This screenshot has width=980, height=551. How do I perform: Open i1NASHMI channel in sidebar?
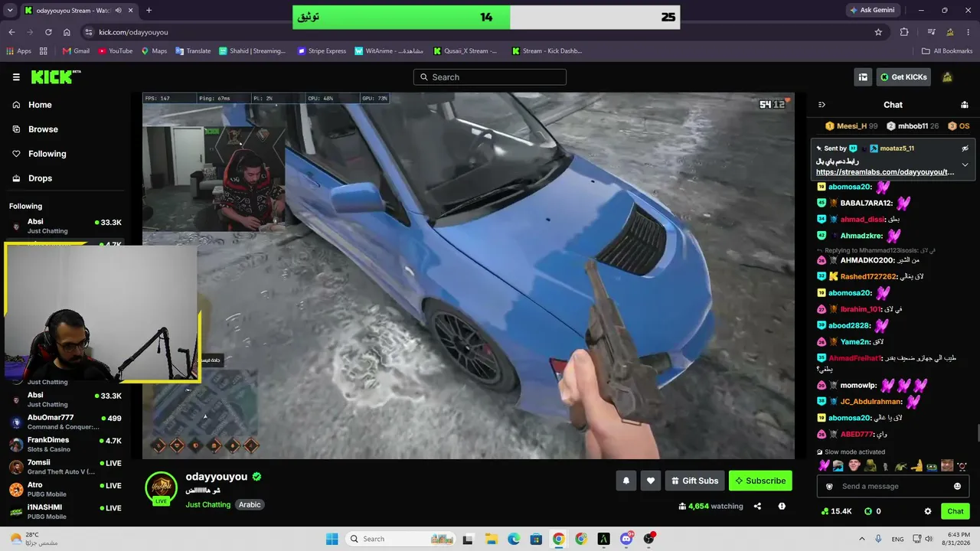tap(66, 510)
